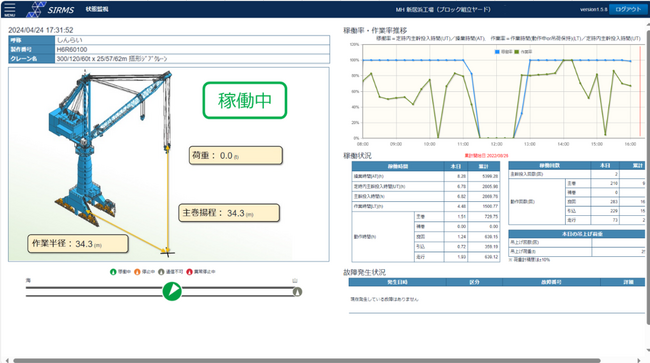Click the SIRMS logo

50,9
